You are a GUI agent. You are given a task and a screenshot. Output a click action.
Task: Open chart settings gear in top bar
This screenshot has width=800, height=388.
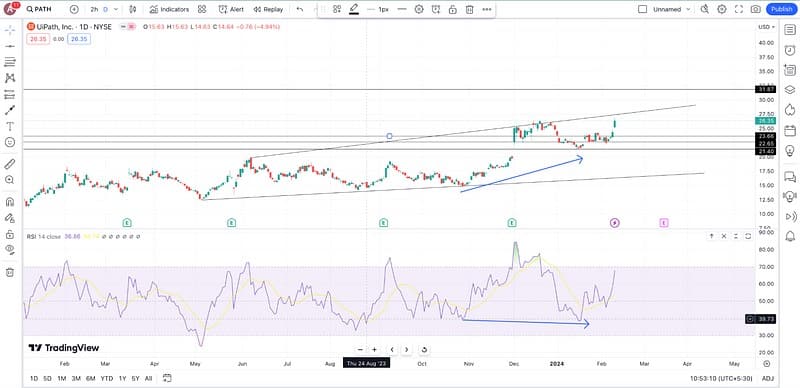coord(722,9)
